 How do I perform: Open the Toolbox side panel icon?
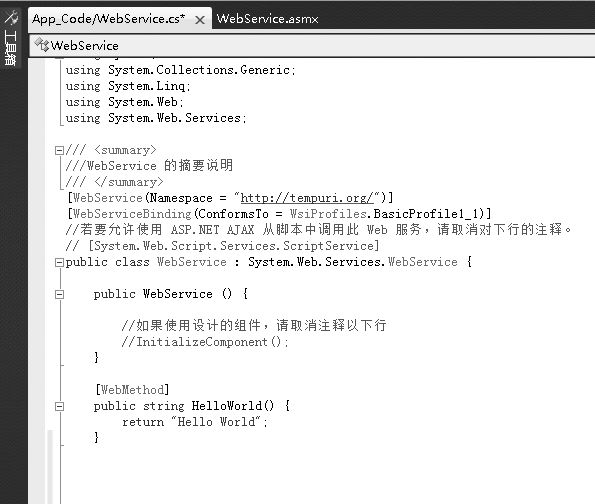pyautogui.click(x=11, y=17)
